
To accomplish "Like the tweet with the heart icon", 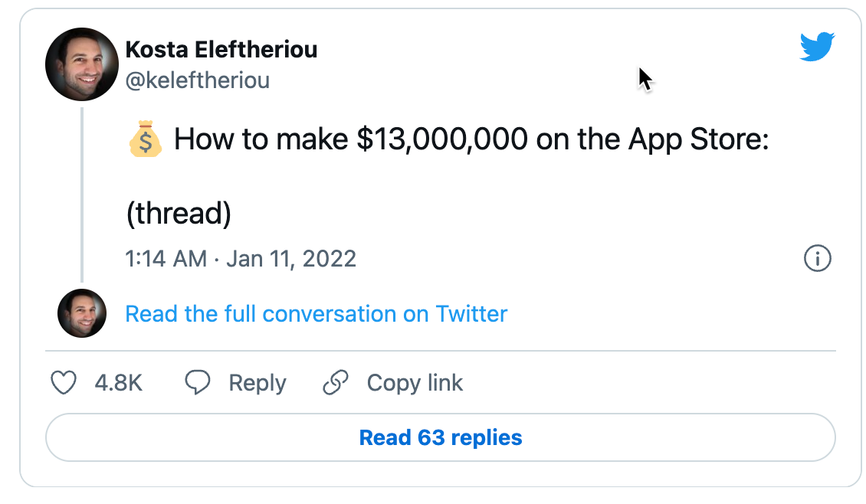I will tap(63, 382).
